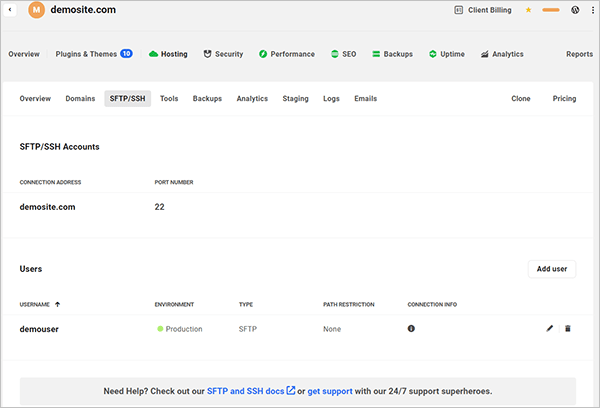Image resolution: width=600 pixels, height=408 pixels.
Task: Click the Client Billing label
Action: pos(490,10)
